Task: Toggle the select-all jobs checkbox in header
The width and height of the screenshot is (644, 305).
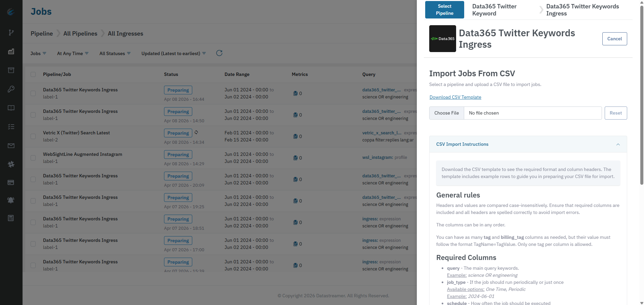Action: point(33,74)
